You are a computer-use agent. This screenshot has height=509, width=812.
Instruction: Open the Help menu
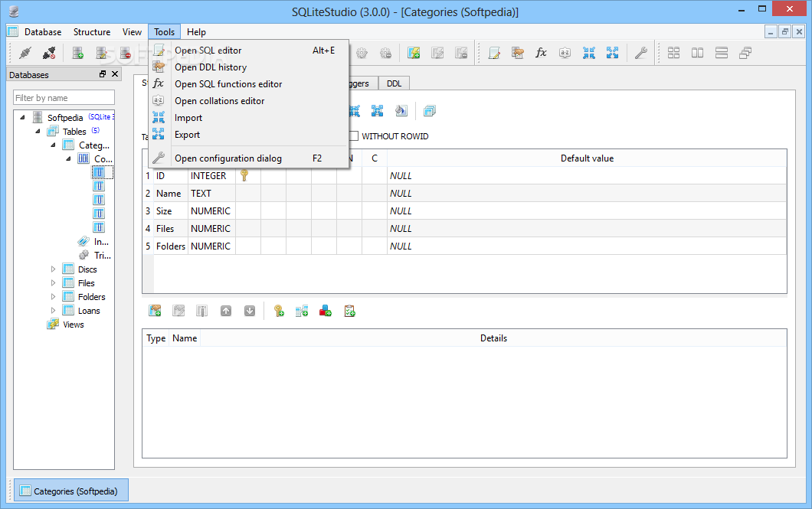click(x=196, y=32)
